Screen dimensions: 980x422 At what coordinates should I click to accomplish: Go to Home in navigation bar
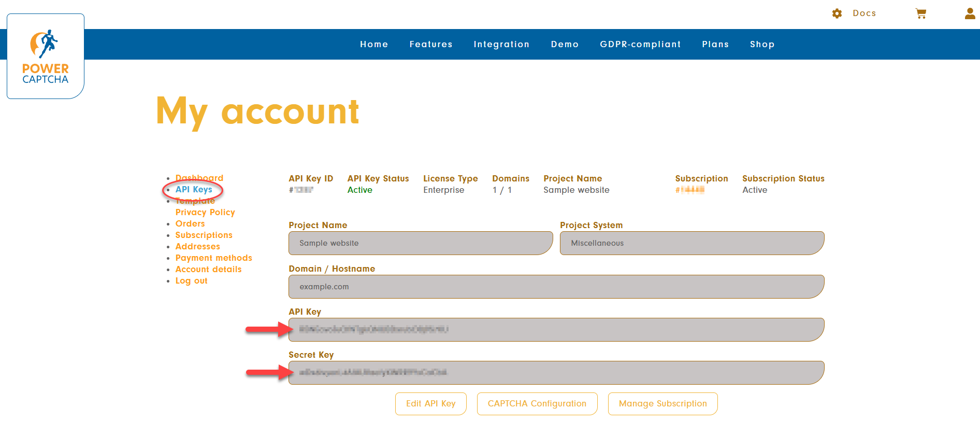(374, 45)
